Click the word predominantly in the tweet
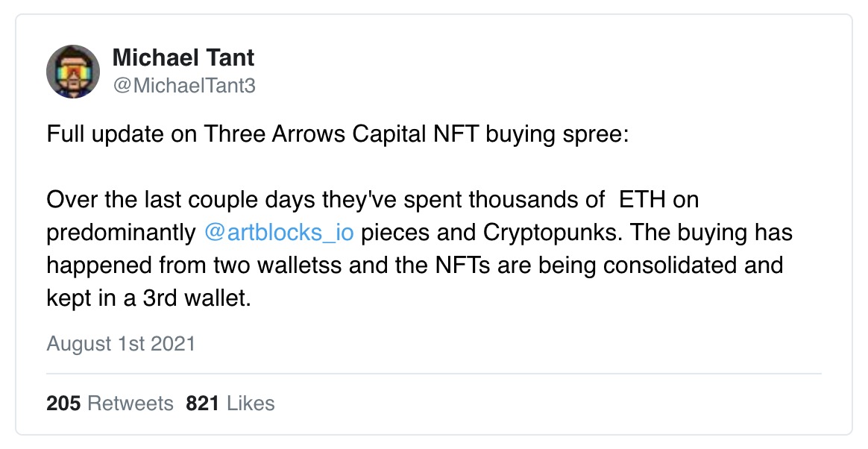This screenshot has width=868, height=449. [x=120, y=233]
